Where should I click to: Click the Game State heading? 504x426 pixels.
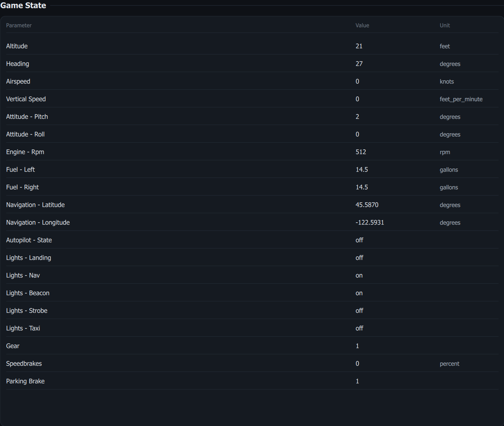pyautogui.click(x=23, y=5)
